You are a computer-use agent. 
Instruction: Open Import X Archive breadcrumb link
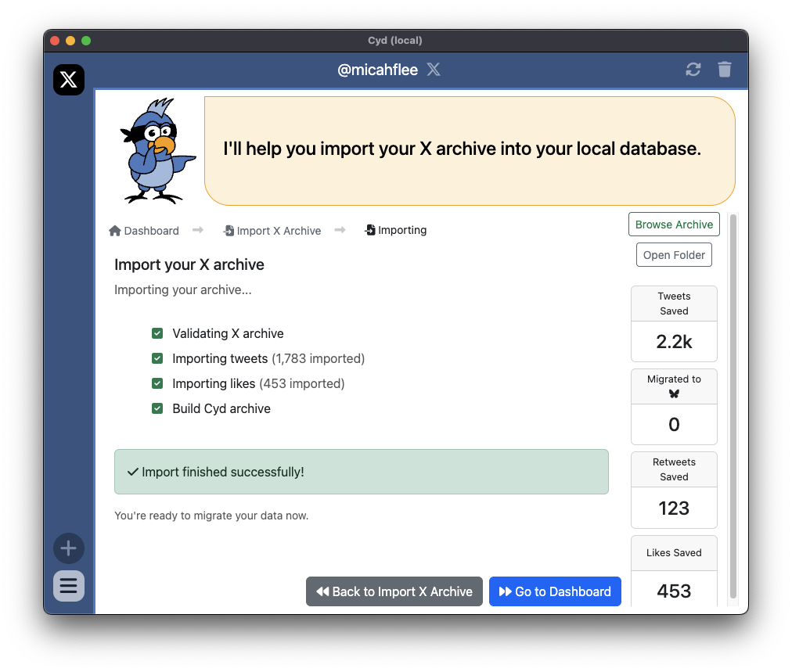tap(272, 231)
